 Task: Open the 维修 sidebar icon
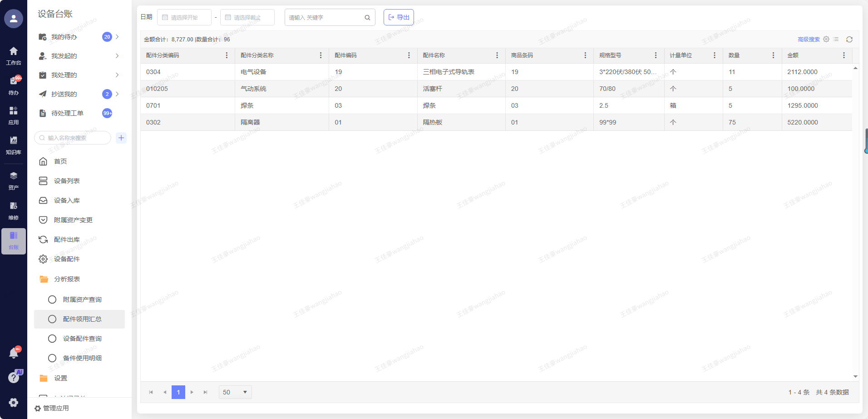tap(14, 210)
